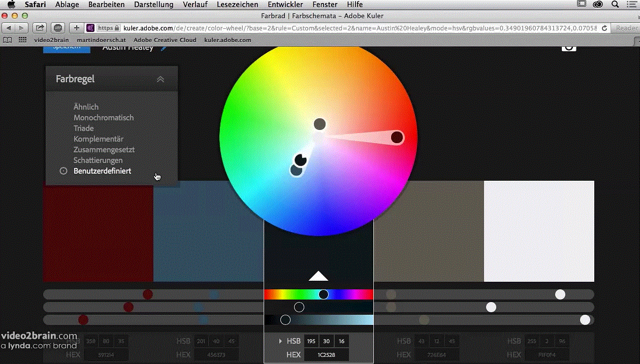Screen dimensions: 640x364
Task: Select the Benutzerdefiniert color rule
Action: 102,171
